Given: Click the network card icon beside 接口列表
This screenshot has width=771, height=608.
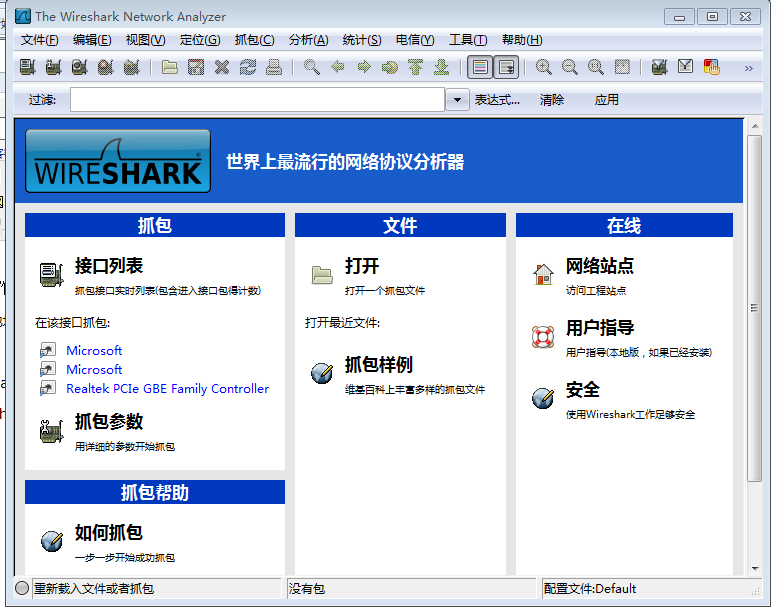Looking at the screenshot, I should [52, 274].
